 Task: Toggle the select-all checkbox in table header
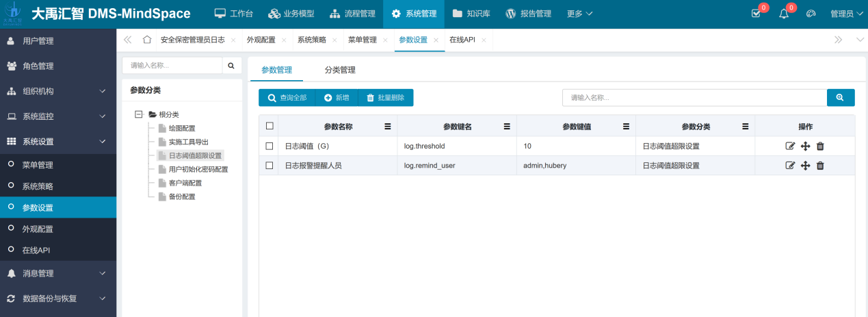click(269, 126)
